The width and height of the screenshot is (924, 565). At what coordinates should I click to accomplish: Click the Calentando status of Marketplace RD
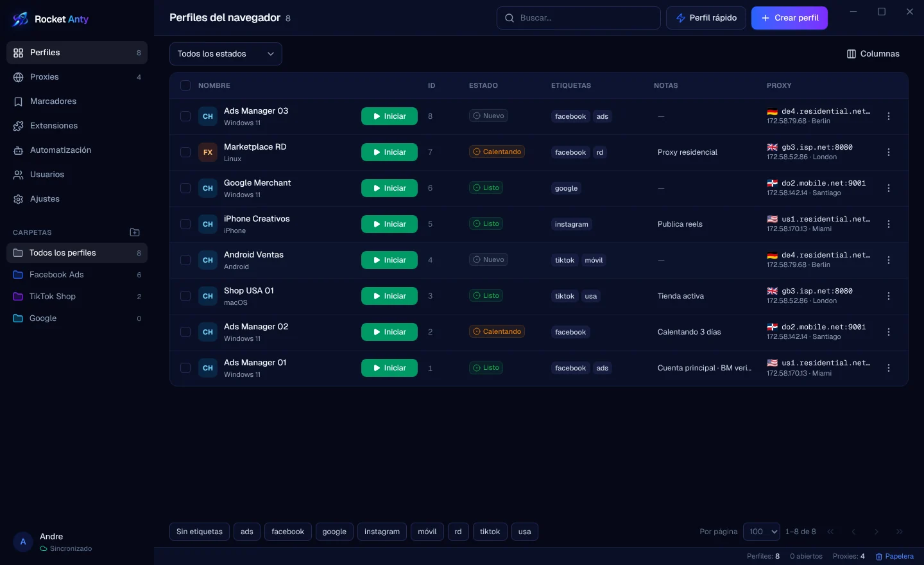[497, 152]
